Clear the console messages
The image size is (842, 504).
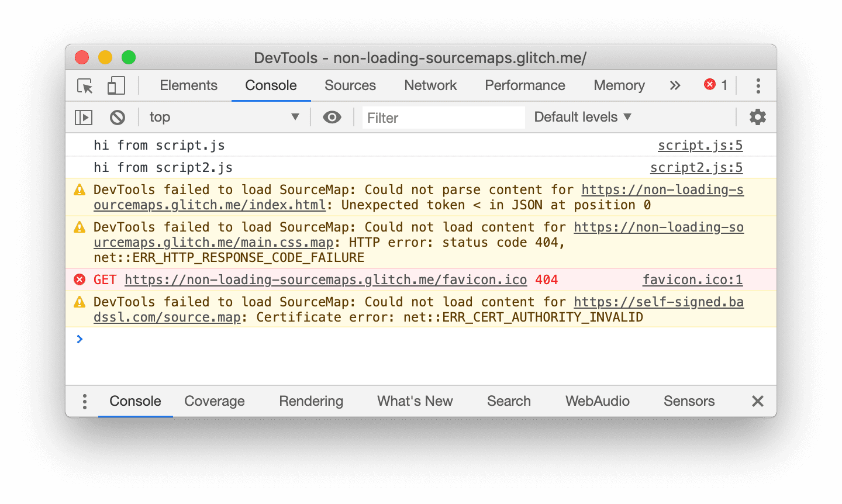pyautogui.click(x=118, y=117)
